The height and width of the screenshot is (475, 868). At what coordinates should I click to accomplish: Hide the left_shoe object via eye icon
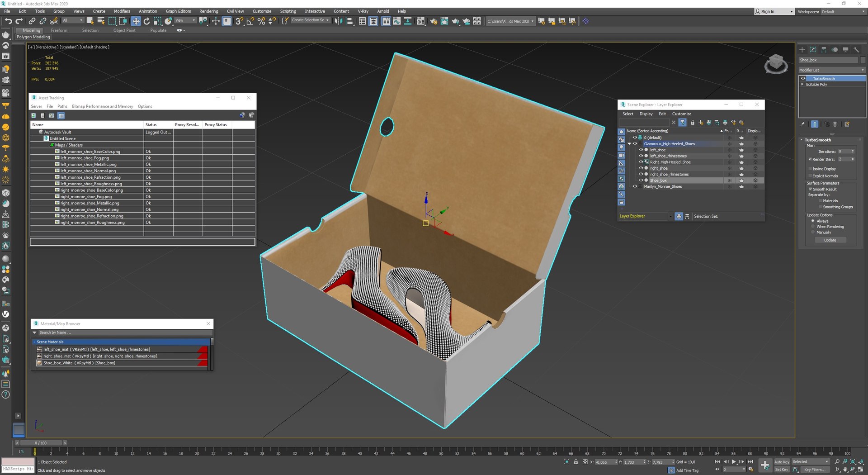(641, 150)
